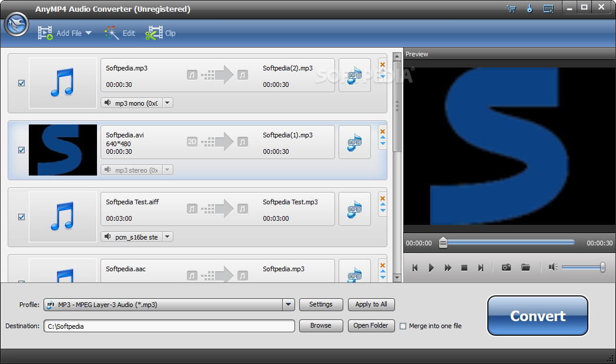Stop the preview playback
This screenshot has width=616, height=364.
click(464, 268)
